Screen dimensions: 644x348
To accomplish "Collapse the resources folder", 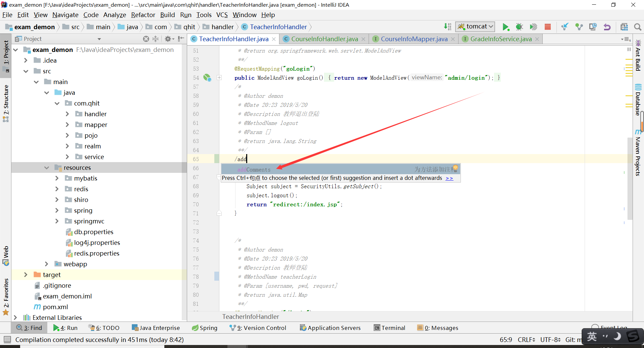I will click(x=46, y=167).
